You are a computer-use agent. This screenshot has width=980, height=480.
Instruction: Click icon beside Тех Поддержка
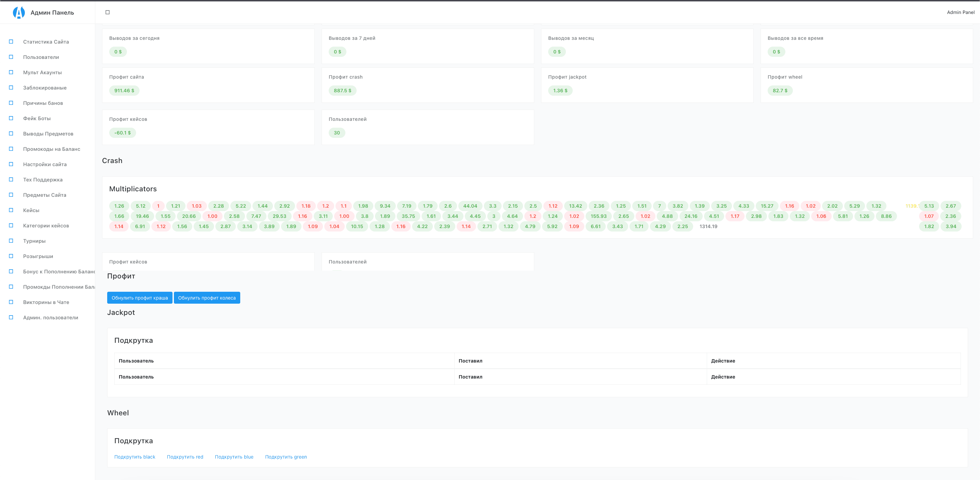[11, 180]
